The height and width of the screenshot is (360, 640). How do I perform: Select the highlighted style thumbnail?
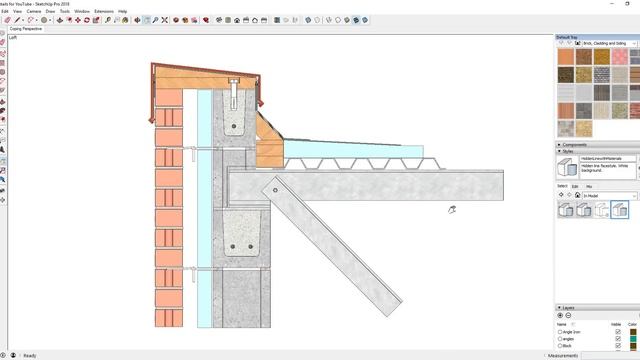pos(620,210)
